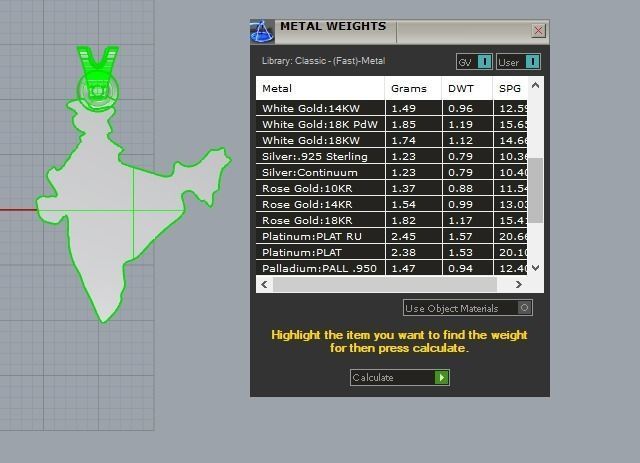Click the horizontal scrollbar right arrow

[x=518, y=284]
